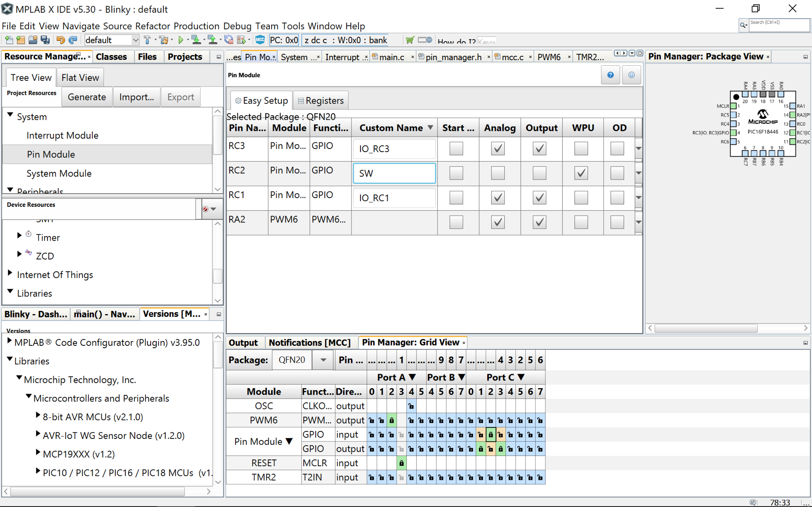Open the QFN20 package dropdown
Image resolution: width=812 pixels, height=507 pixels.
[323, 360]
